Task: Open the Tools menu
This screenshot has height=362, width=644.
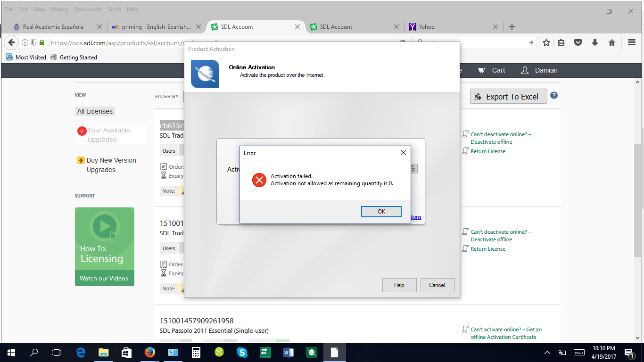Action: coord(115,9)
